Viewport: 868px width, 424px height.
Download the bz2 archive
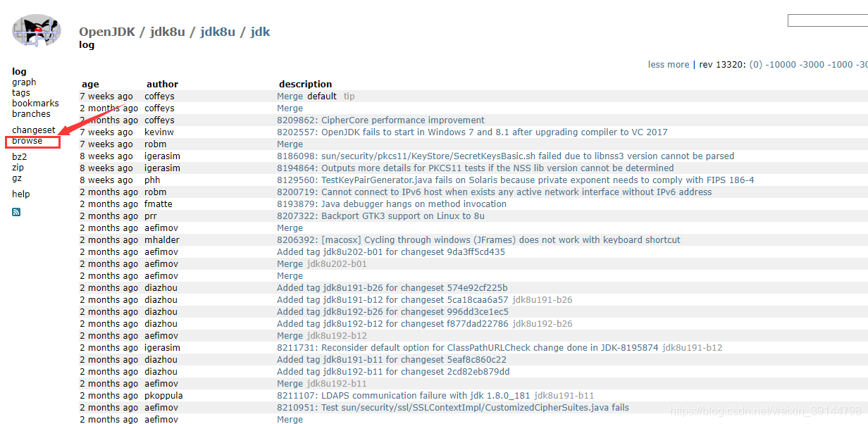[x=19, y=157]
